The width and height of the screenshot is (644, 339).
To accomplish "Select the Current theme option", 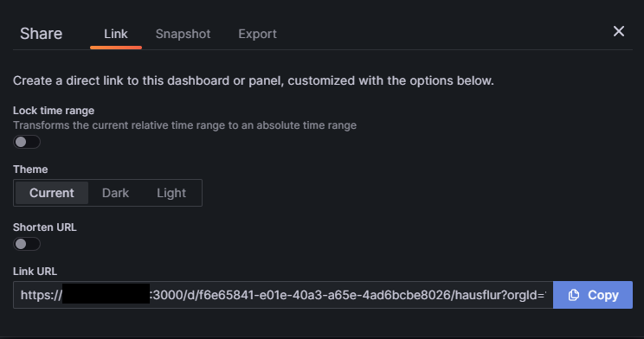I will [x=52, y=193].
